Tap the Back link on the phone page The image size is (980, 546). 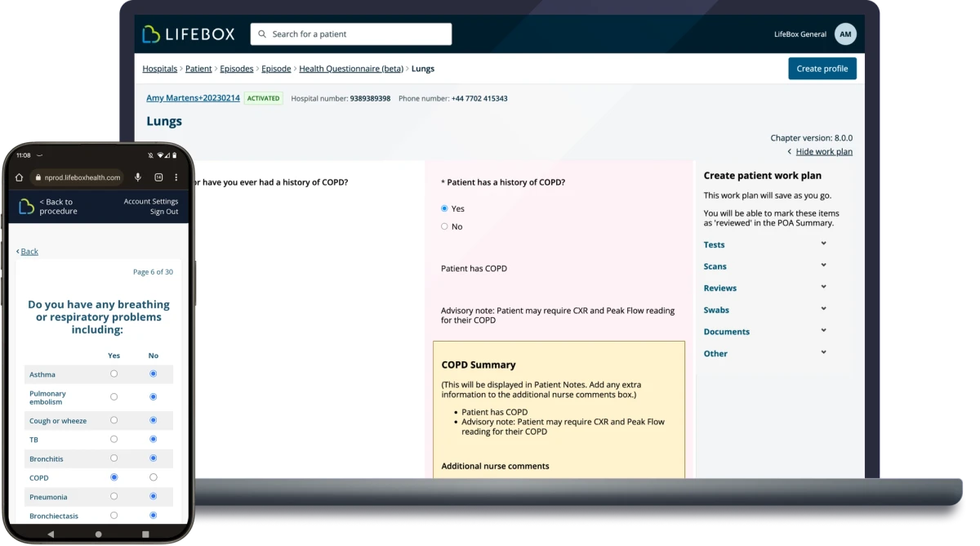[28, 252]
